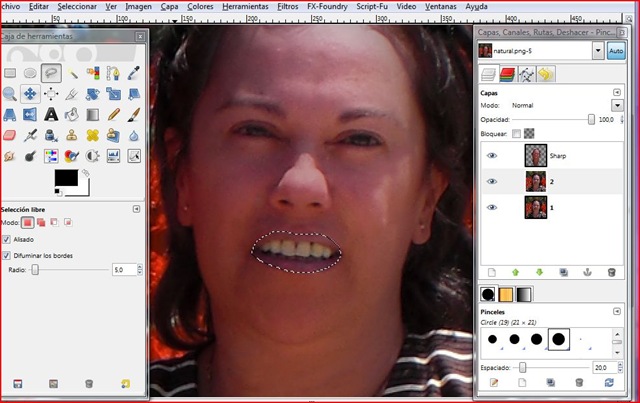Hide layer 2 via its eye icon

point(492,182)
